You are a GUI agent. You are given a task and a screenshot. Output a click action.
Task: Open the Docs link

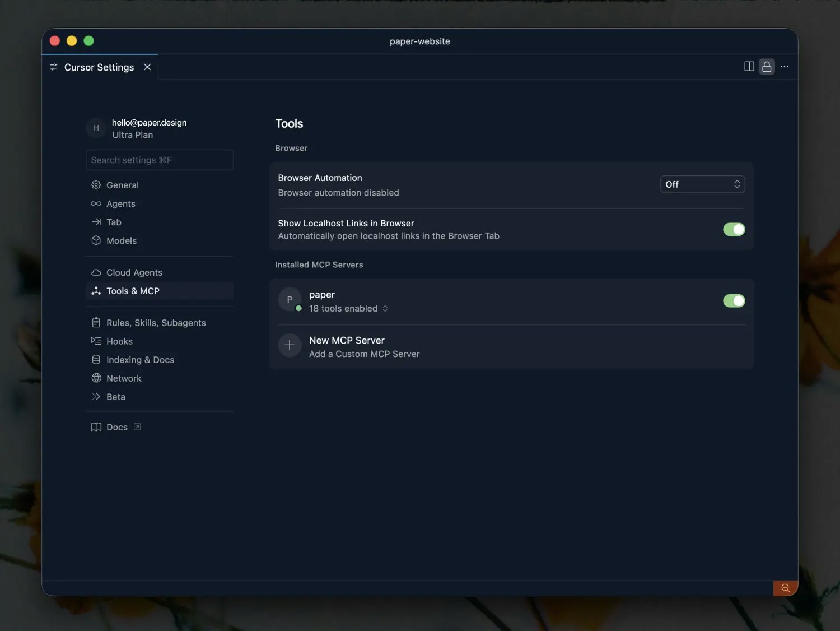tap(116, 427)
